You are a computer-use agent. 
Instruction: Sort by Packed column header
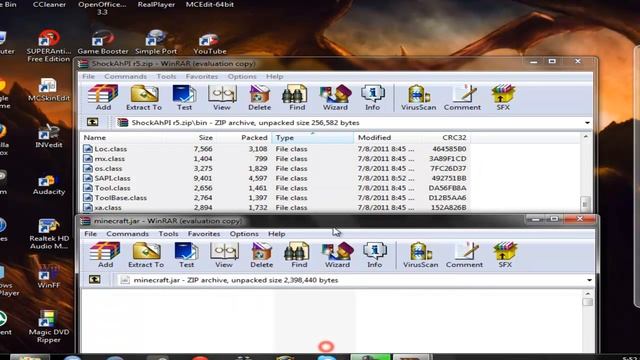click(x=243, y=138)
